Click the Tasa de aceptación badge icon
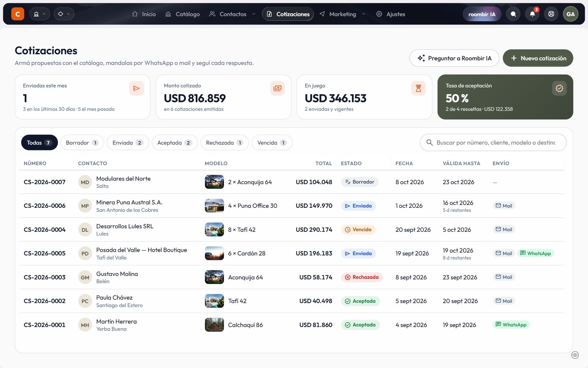The width and height of the screenshot is (588, 368). 559,88
